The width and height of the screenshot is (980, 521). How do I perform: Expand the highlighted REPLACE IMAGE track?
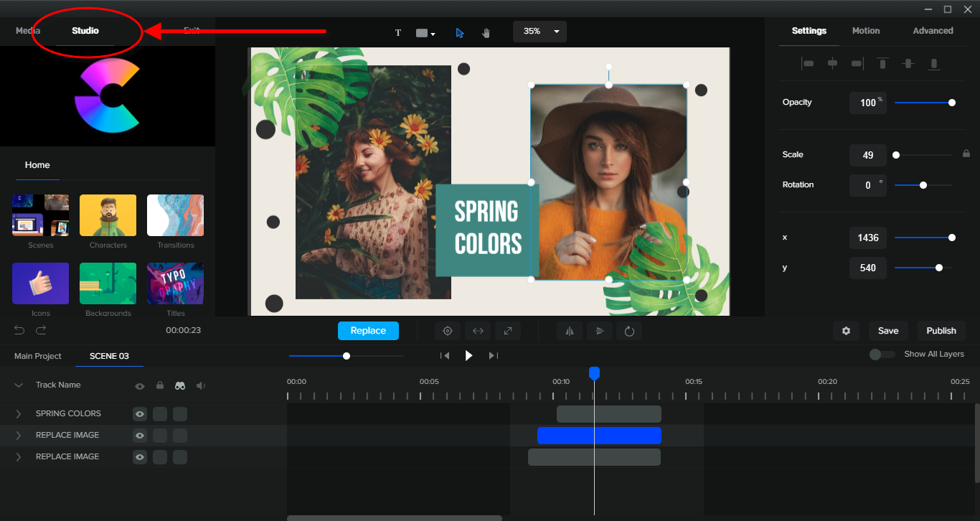click(19, 436)
